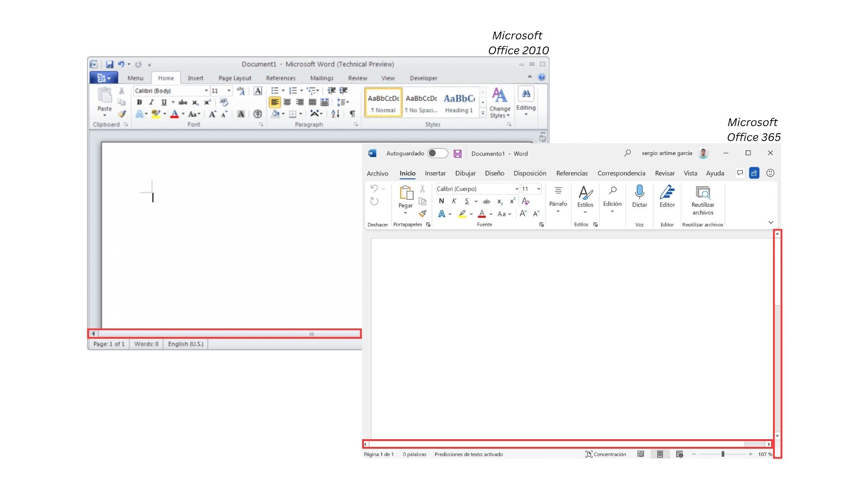Toggle italic I button in Word 2010
The width and height of the screenshot is (868, 488).
pos(151,103)
